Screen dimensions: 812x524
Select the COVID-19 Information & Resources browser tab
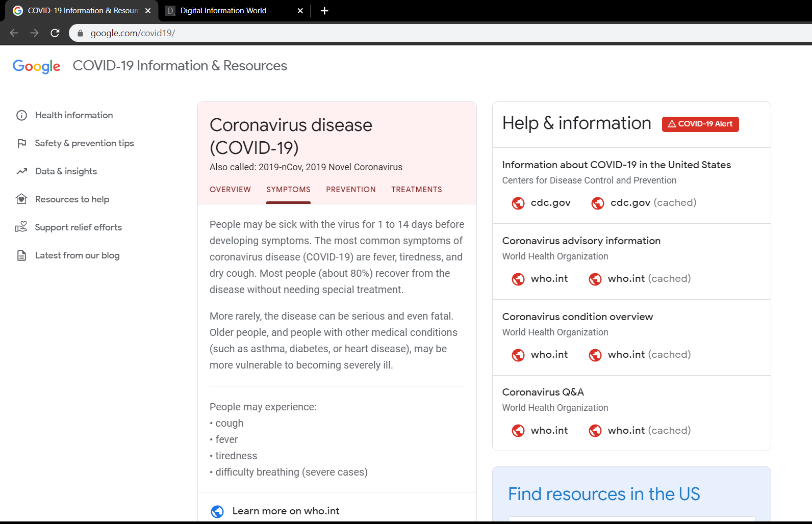pyautogui.click(x=83, y=11)
